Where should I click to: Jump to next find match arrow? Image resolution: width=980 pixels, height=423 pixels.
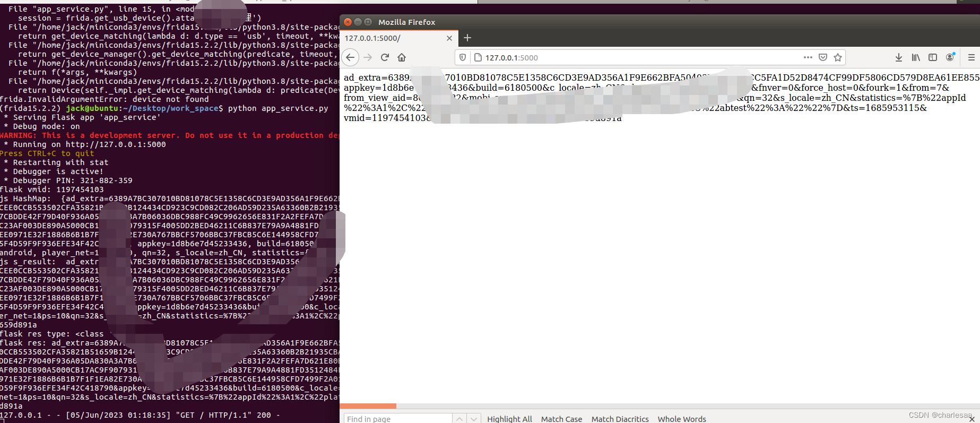coord(474,419)
